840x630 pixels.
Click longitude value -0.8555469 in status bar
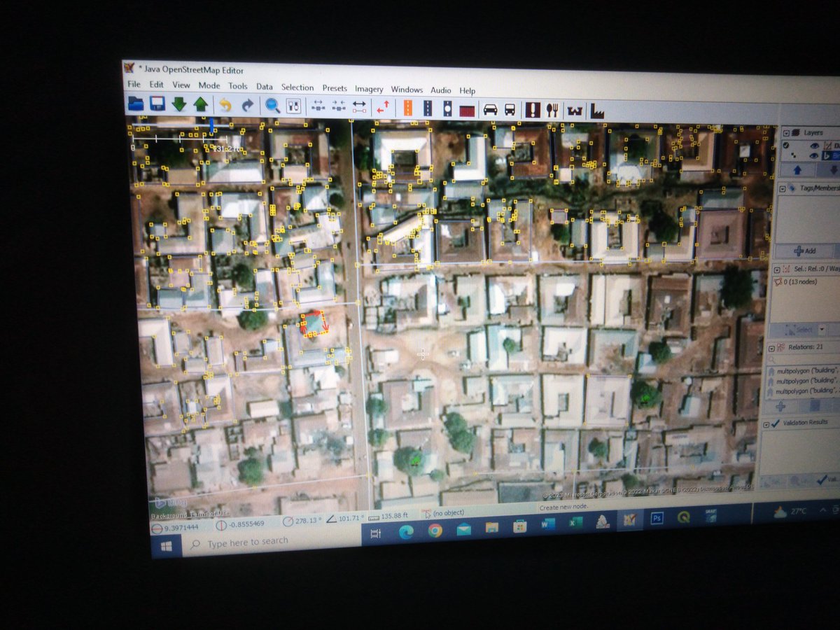pyautogui.click(x=245, y=524)
